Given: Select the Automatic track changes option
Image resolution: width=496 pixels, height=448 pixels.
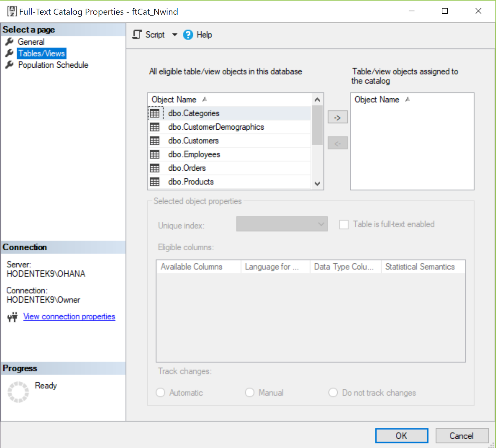Looking at the screenshot, I should (x=160, y=392).
